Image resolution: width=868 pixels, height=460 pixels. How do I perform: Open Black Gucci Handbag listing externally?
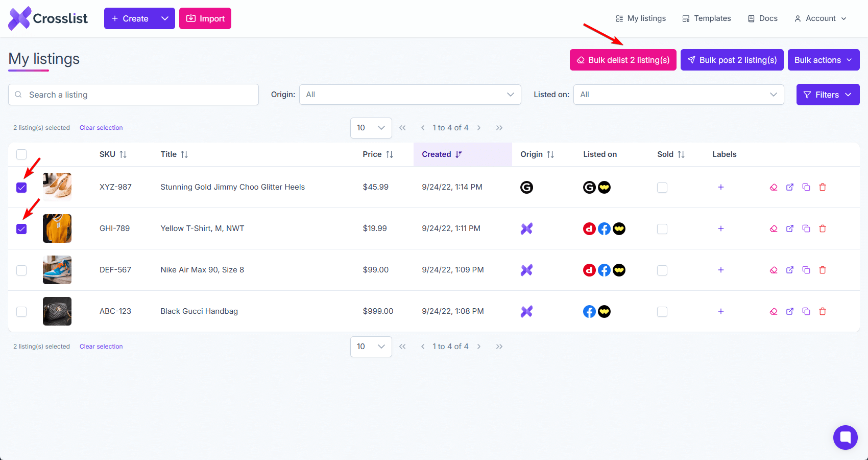pos(790,311)
